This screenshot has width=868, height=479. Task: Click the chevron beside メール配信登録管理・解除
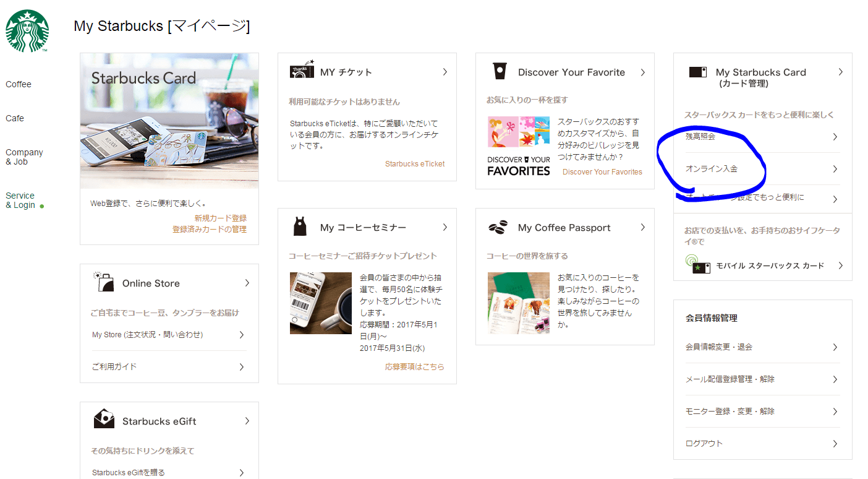point(835,379)
